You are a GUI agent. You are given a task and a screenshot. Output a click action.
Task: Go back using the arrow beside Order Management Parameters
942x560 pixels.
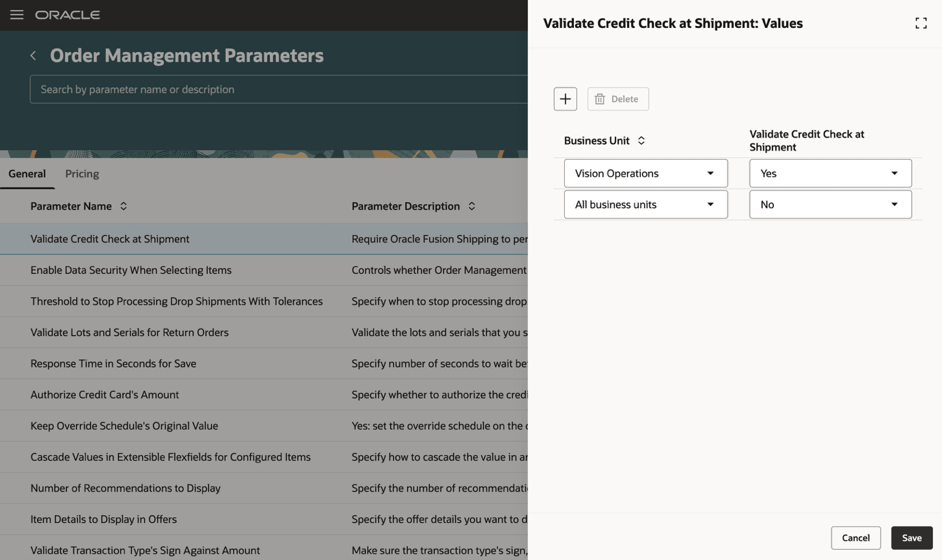pos(33,55)
